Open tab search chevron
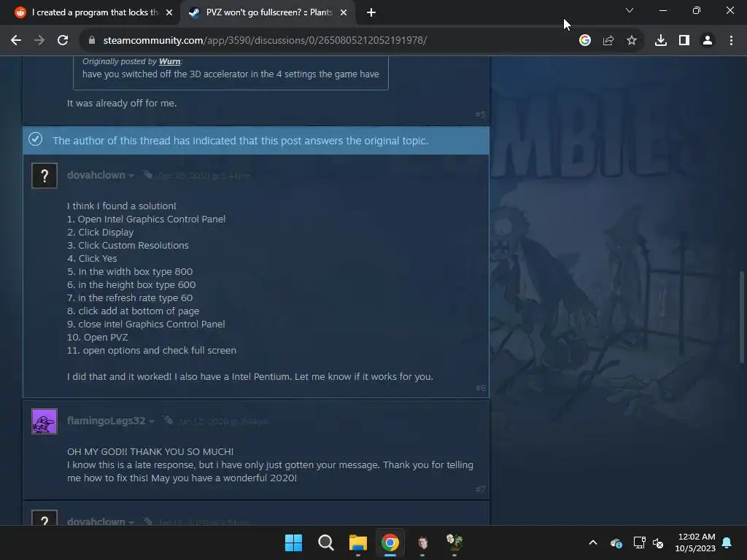 coord(630,10)
